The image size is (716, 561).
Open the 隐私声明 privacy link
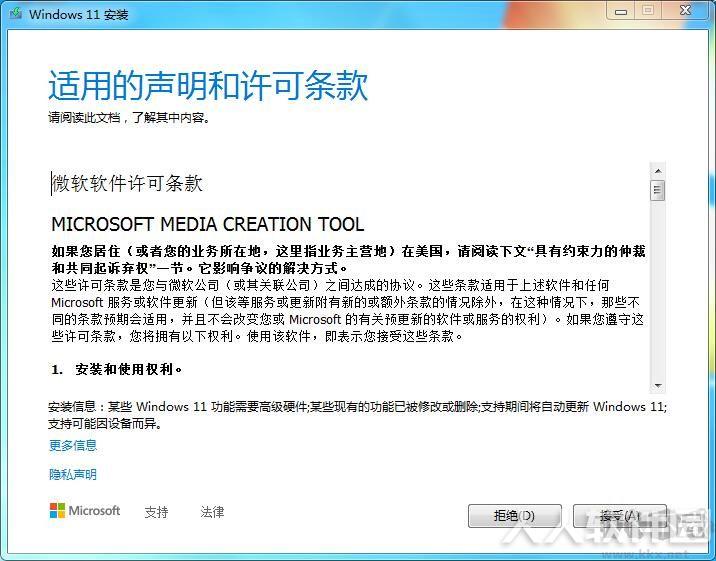tap(73, 474)
